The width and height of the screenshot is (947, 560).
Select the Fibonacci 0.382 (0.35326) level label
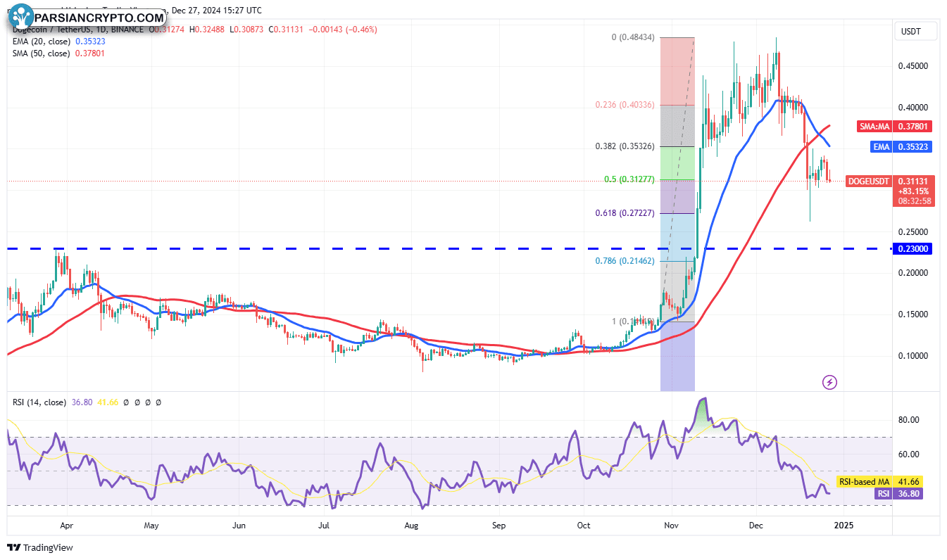[x=626, y=146]
